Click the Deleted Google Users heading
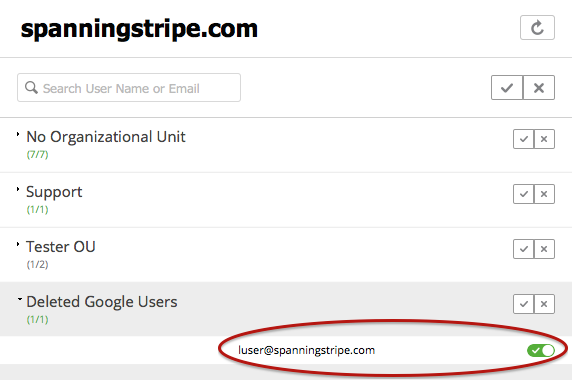The image size is (572, 380). pyautogui.click(x=102, y=302)
